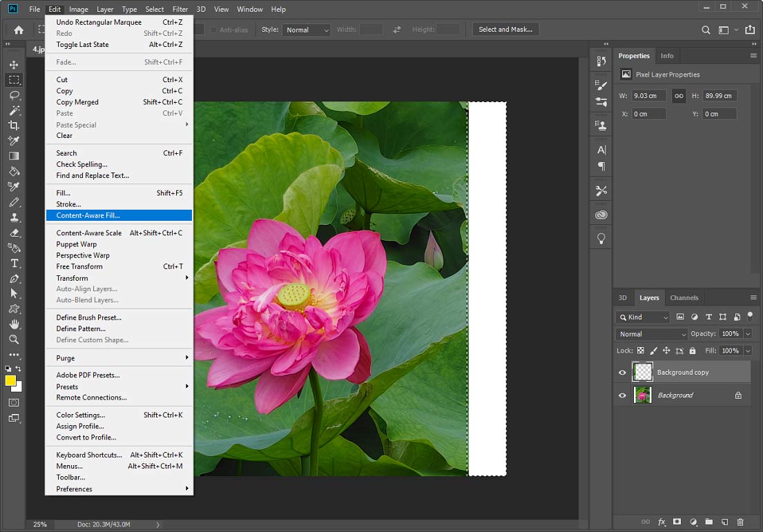Select the Lasso tool

[x=14, y=95]
